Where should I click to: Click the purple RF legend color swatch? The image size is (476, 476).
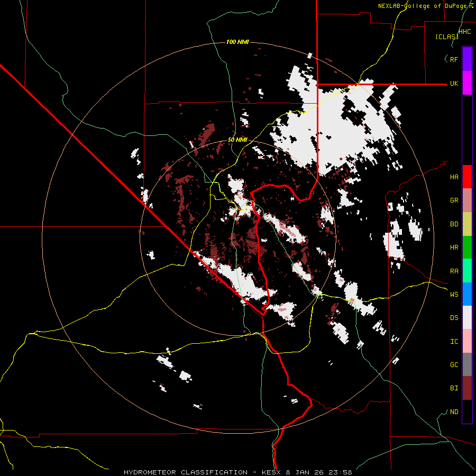(x=467, y=59)
